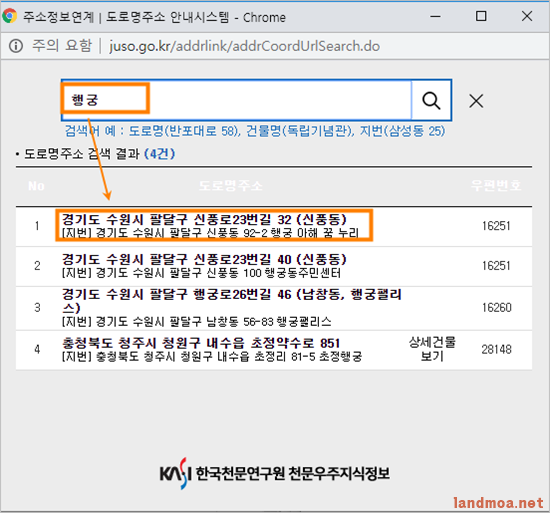Click postal code 28148
Image resolution: width=550 pixels, height=513 pixels.
pos(496,349)
